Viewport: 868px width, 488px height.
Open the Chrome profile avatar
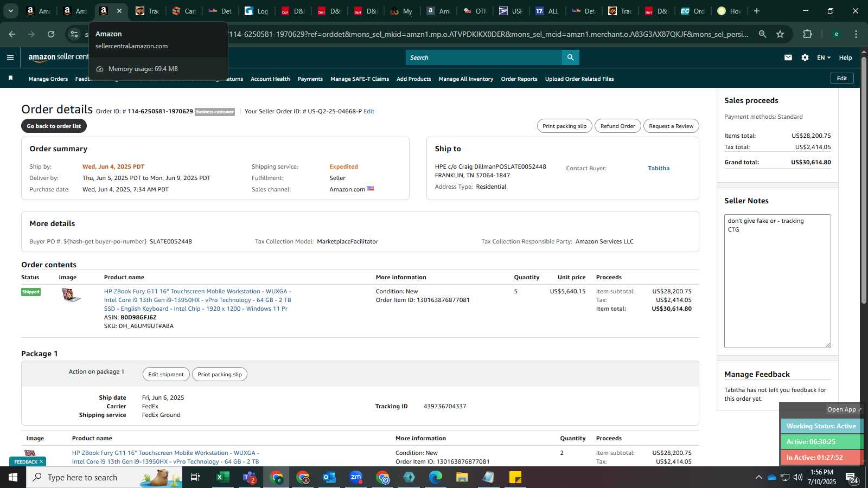tap(837, 34)
